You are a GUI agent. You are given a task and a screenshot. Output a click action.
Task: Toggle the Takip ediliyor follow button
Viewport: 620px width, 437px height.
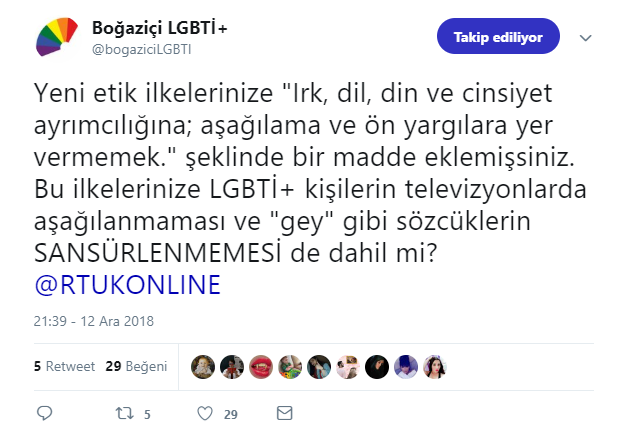(498, 38)
